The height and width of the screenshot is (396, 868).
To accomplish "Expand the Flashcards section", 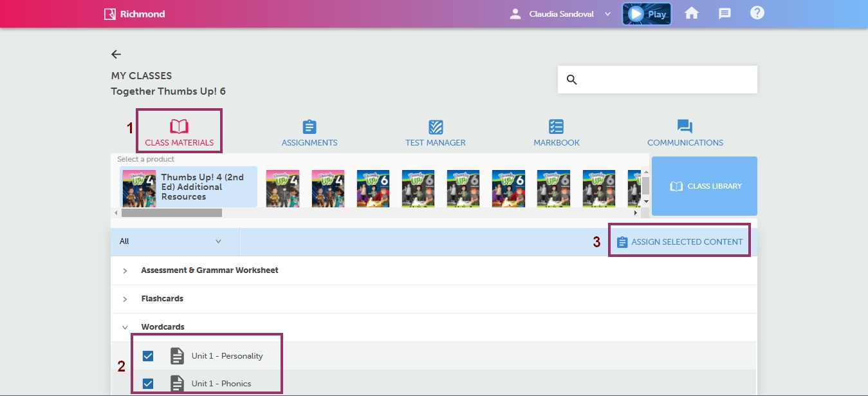I will pos(125,299).
